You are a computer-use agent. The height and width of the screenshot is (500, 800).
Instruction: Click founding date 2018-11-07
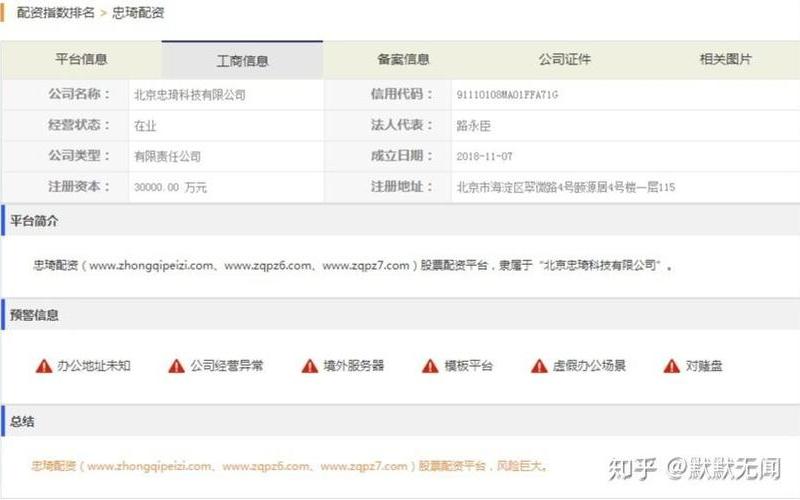tap(484, 157)
